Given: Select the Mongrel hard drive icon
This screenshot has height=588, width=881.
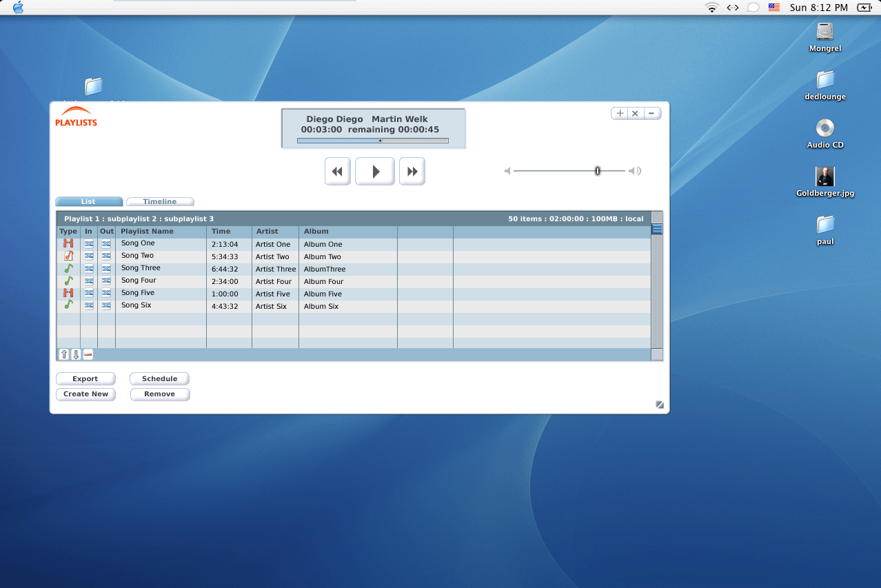Looking at the screenshot, I should (825, 32).
